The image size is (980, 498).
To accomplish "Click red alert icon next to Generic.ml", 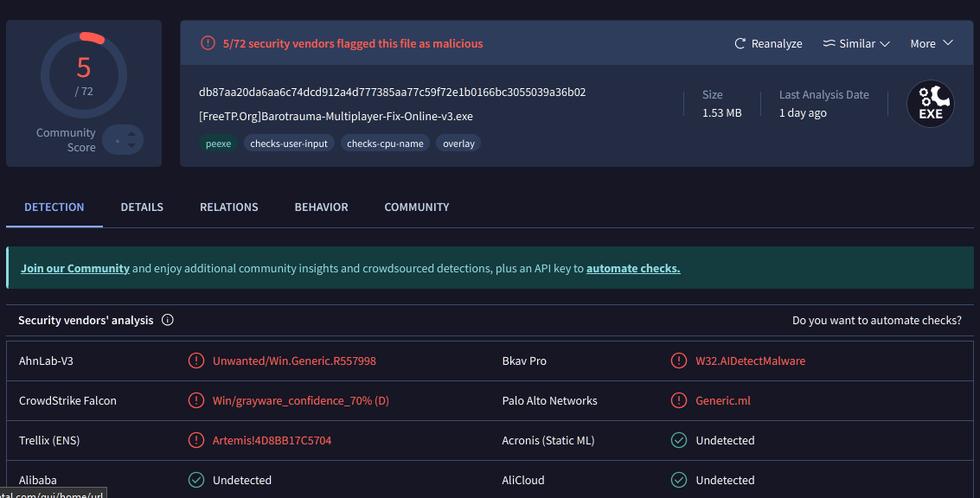I will tap(679, 400).
